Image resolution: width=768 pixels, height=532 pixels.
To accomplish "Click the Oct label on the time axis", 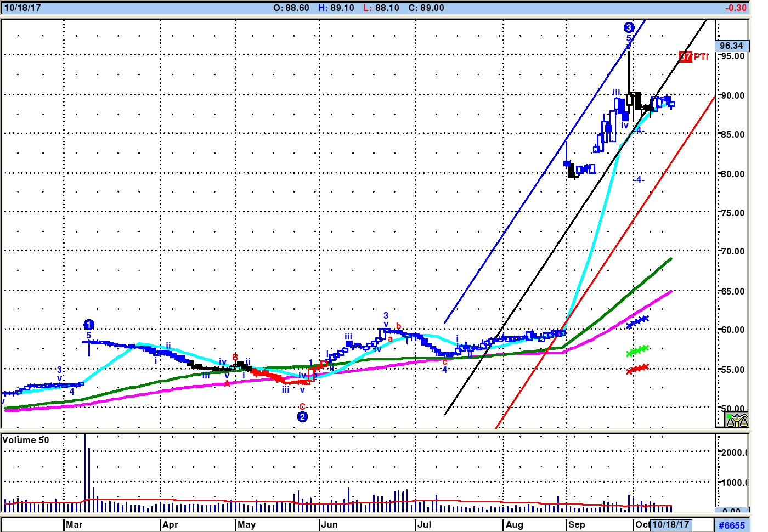I will pos(642,524).
